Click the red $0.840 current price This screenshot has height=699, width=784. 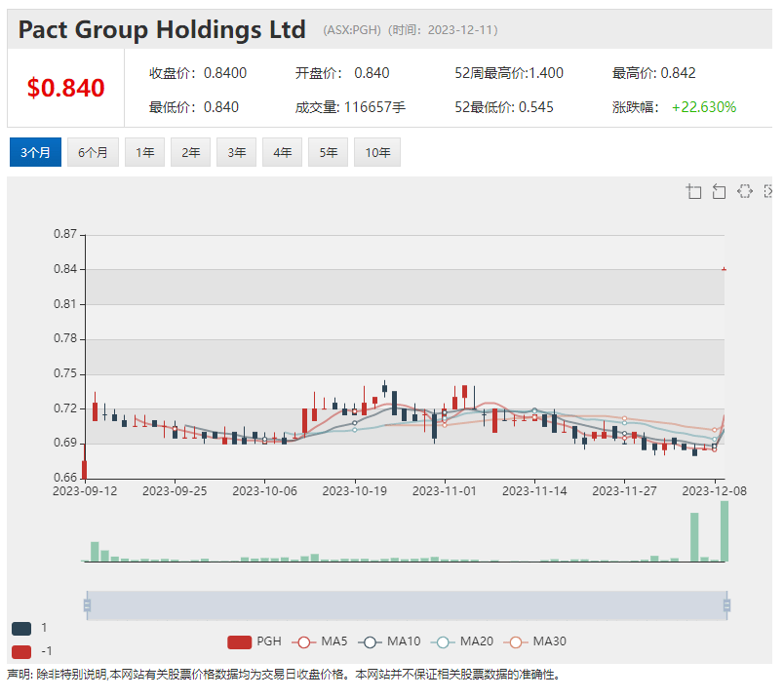pos(66,88)
